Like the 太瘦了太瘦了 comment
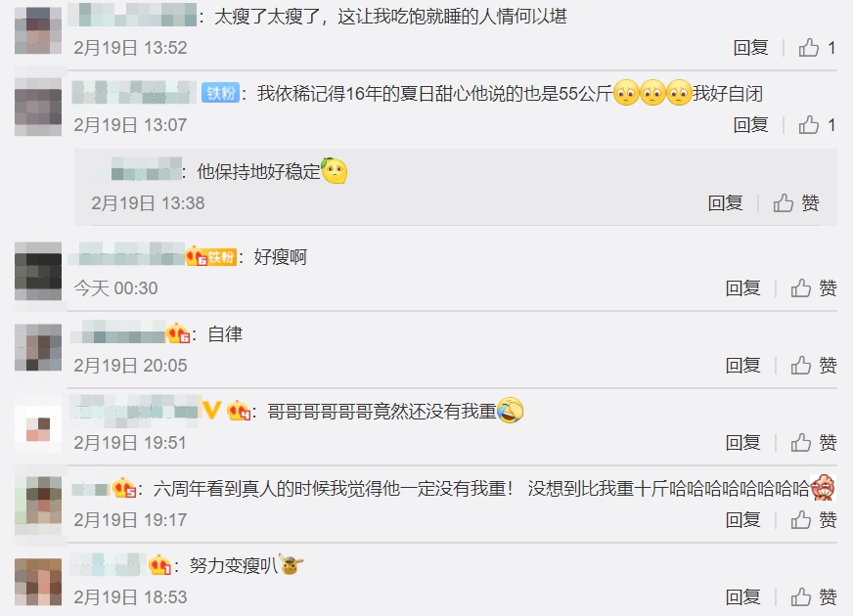The image size is (853, 616). pos(817,48)
